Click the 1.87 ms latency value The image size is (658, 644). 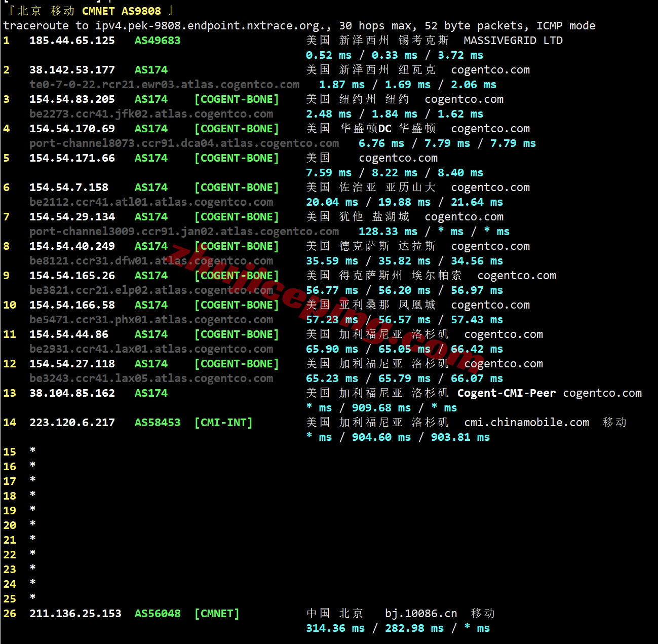tap(342, 85)
